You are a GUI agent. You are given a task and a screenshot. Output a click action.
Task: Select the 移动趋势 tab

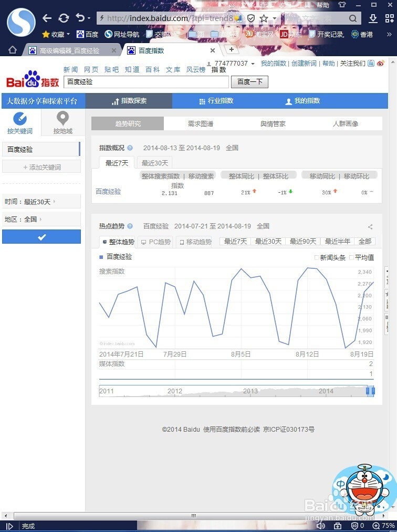(195, 242)
